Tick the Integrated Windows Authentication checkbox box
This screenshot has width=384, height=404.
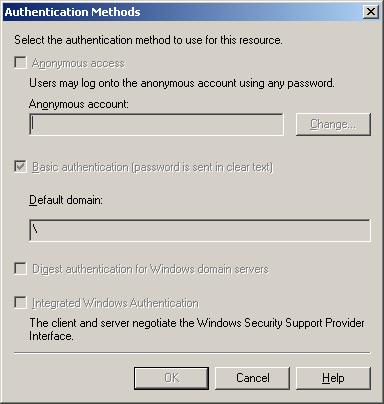point(20,303)
